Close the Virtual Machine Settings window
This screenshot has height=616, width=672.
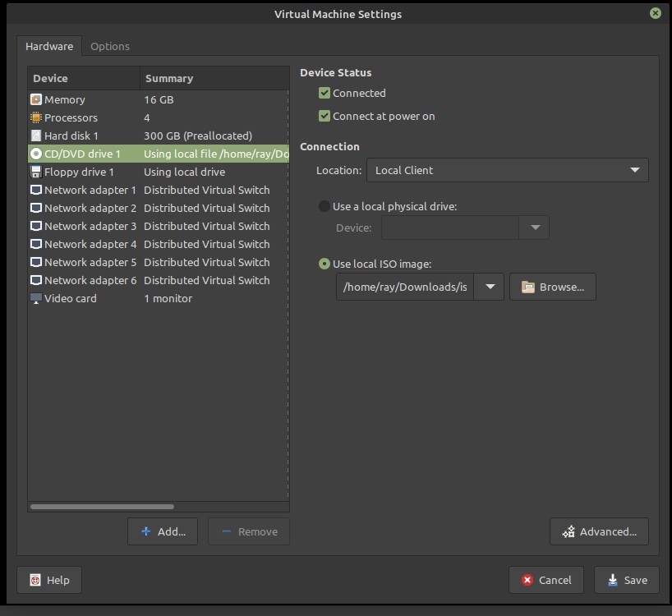656,13
